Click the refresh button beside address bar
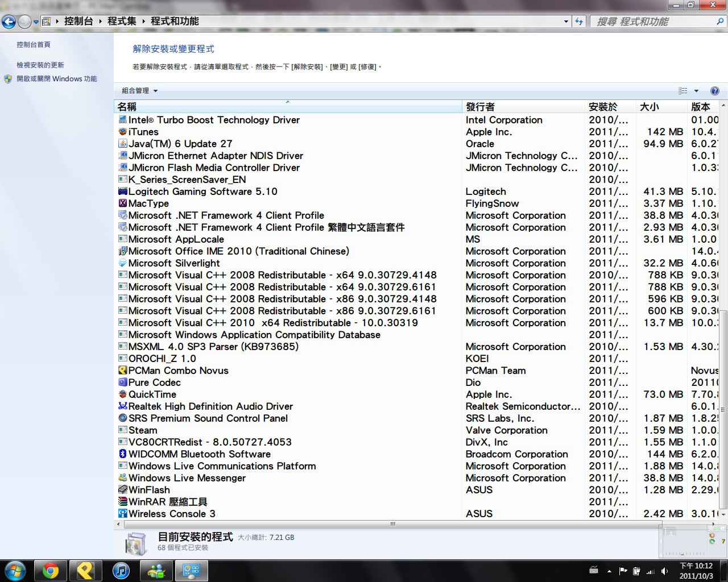This screenshot has width=728, height=582. (x=579, y=22)
